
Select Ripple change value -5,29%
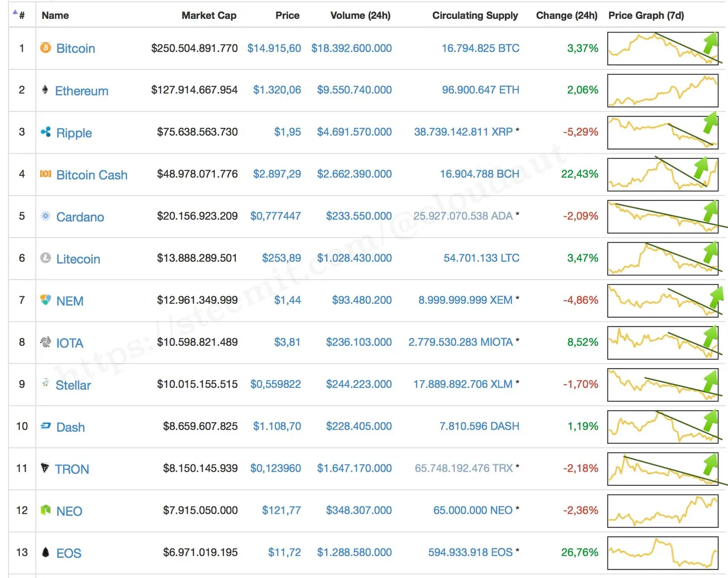tap(581, 132)
